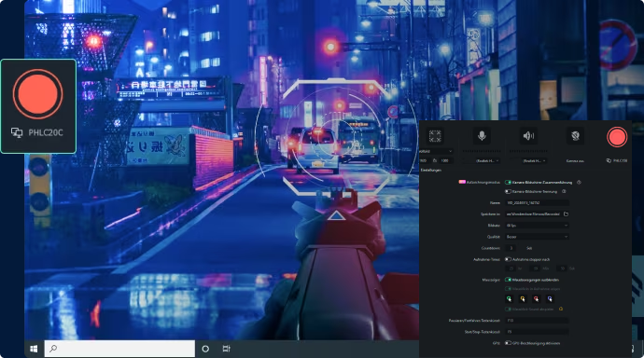
Task: Click the premium badge next to Mausklick-Sound
Action: [561, 309]
